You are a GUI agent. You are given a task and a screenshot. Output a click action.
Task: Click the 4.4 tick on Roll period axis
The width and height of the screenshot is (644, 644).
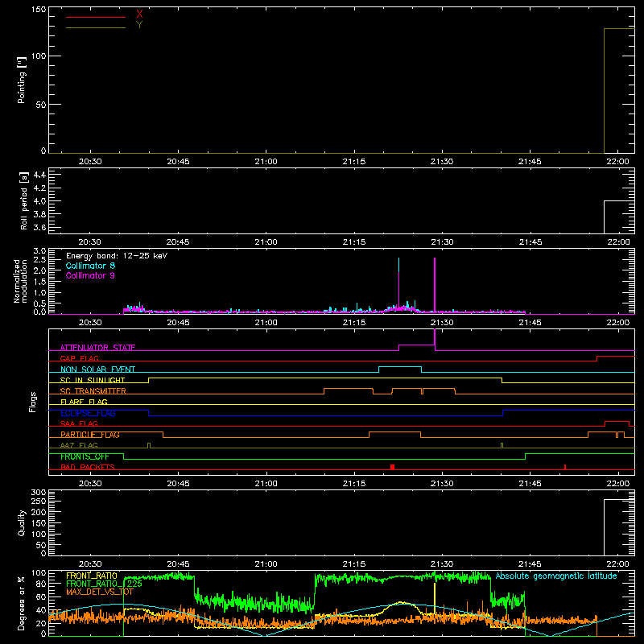click(39, 175)
